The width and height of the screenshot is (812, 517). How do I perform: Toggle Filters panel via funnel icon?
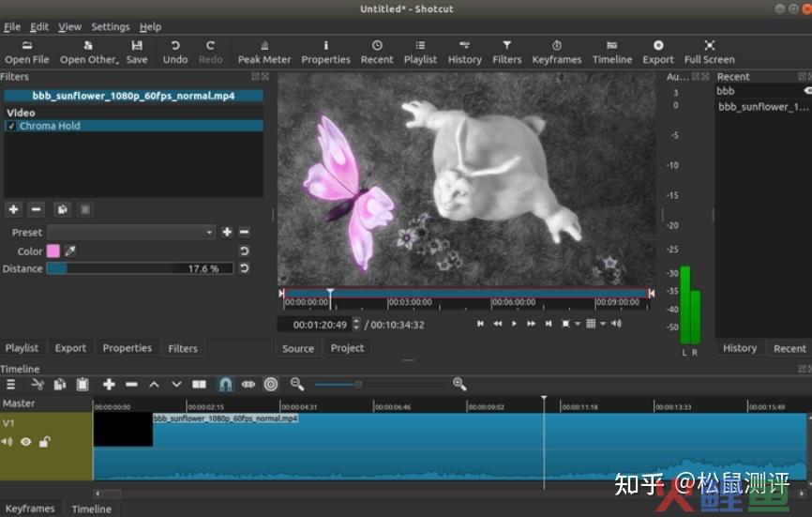(507, 53)
